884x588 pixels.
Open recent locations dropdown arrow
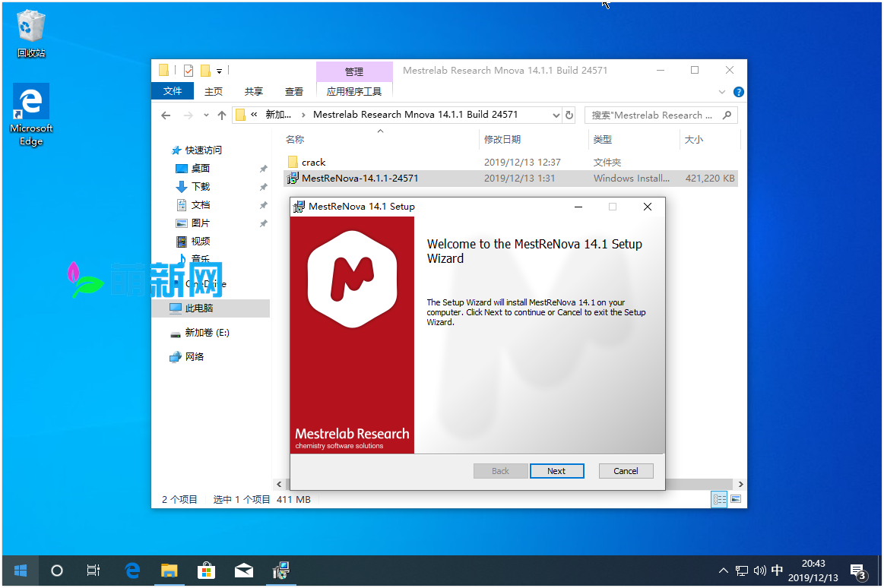[x=206, y=115]
